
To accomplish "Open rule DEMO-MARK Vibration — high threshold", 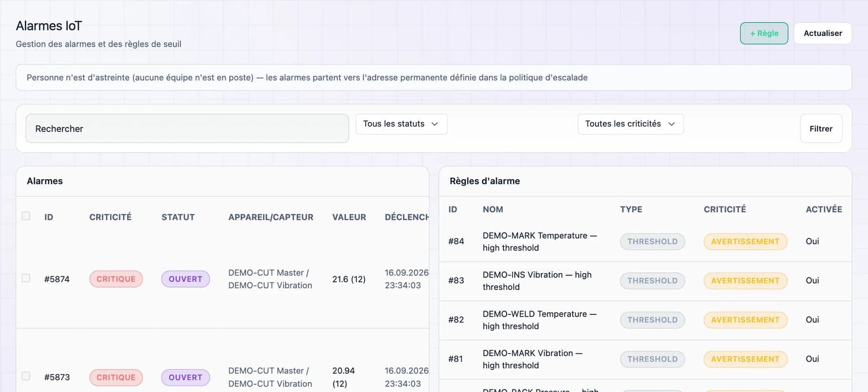I will coord(533,359).
